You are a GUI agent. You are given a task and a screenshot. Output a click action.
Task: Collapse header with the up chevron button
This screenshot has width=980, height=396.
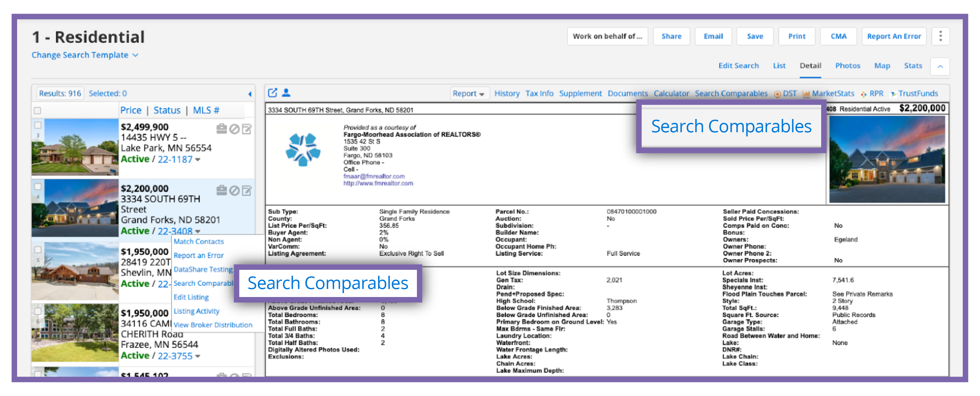pos(940,66)
